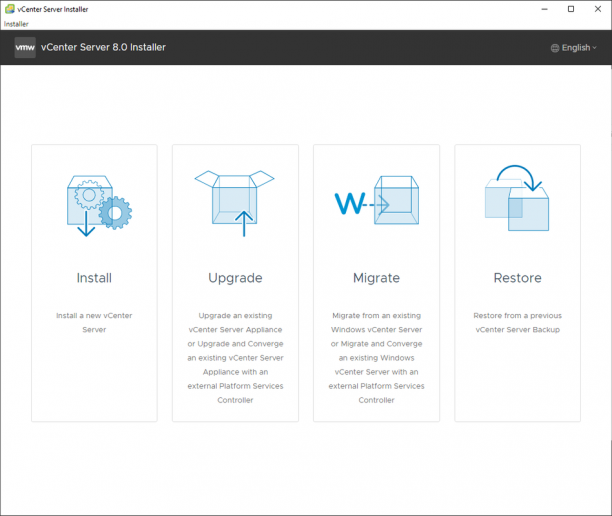The height and width of the screenshot is (516, 612).
Task: Close the vCenter Server Installer window
Action: coord(598,9)
